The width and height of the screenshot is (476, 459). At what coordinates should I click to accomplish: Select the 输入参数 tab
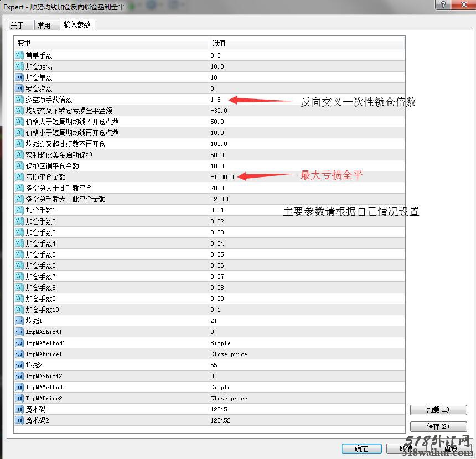(77, 24)
